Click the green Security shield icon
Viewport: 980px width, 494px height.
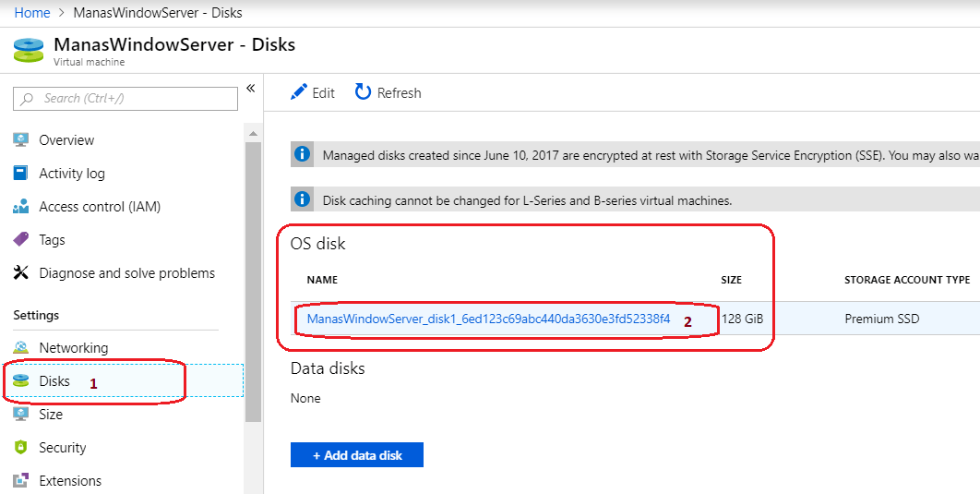click(x=21, y=447)
